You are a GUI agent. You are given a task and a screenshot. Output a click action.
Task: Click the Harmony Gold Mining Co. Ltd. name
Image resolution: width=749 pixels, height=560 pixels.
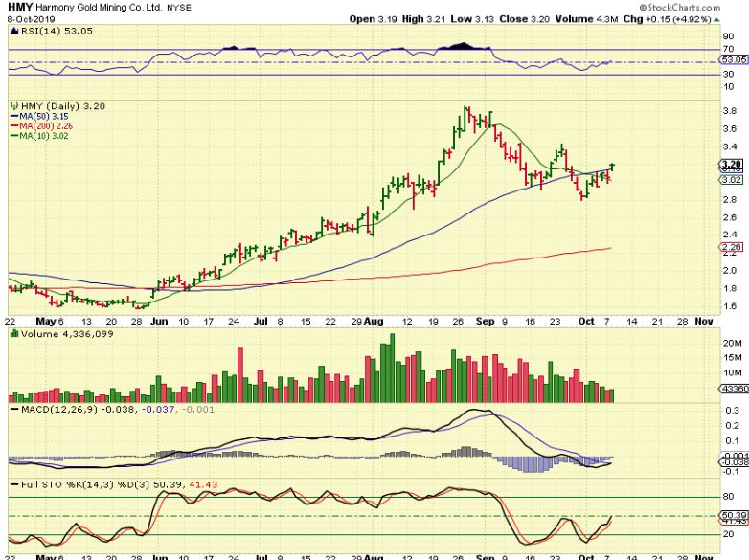100,8
